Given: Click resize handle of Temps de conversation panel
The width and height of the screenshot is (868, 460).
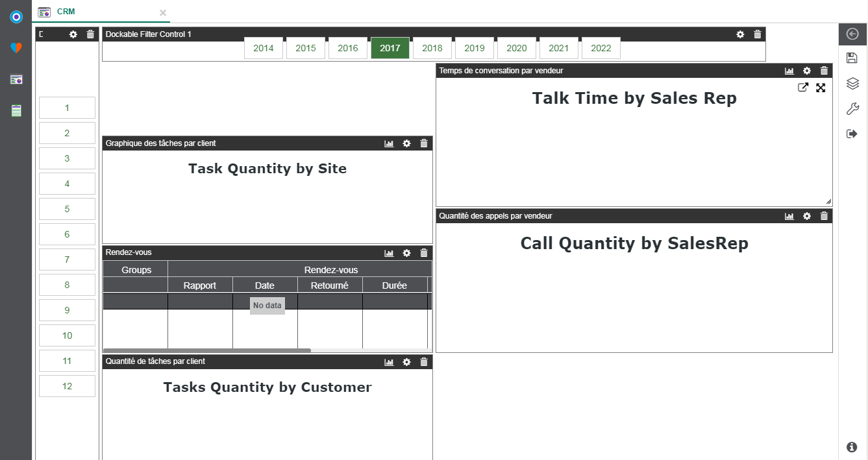Looking at the screenshot, I should point(828,202).
